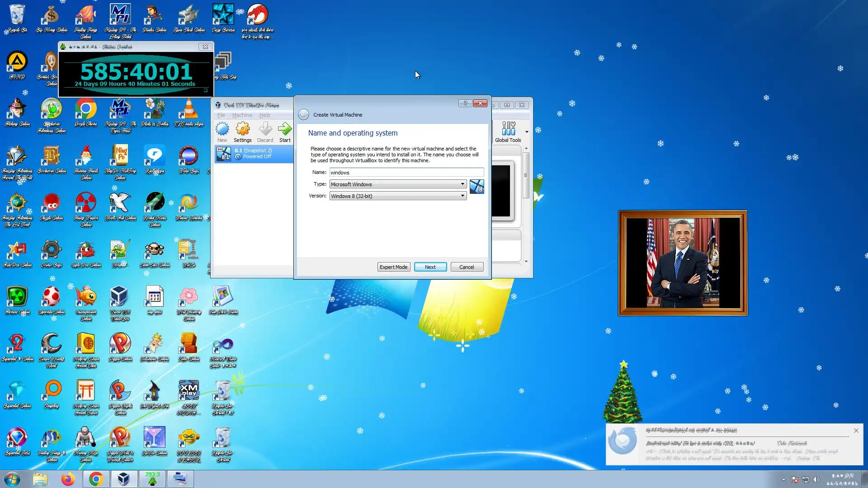Select the 8.1 Snapshot 2 VM entry
This screenshot has width=868, height=488.
click(x=254, y=154)
